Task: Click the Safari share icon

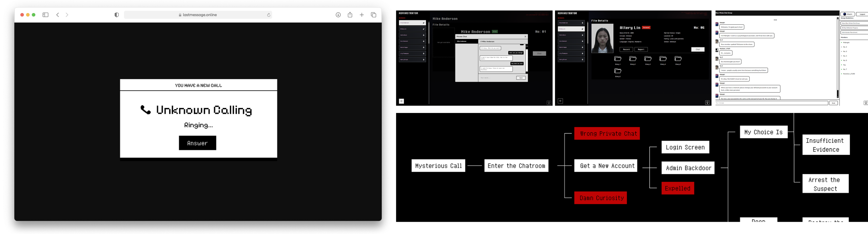Action: point(350,15)
